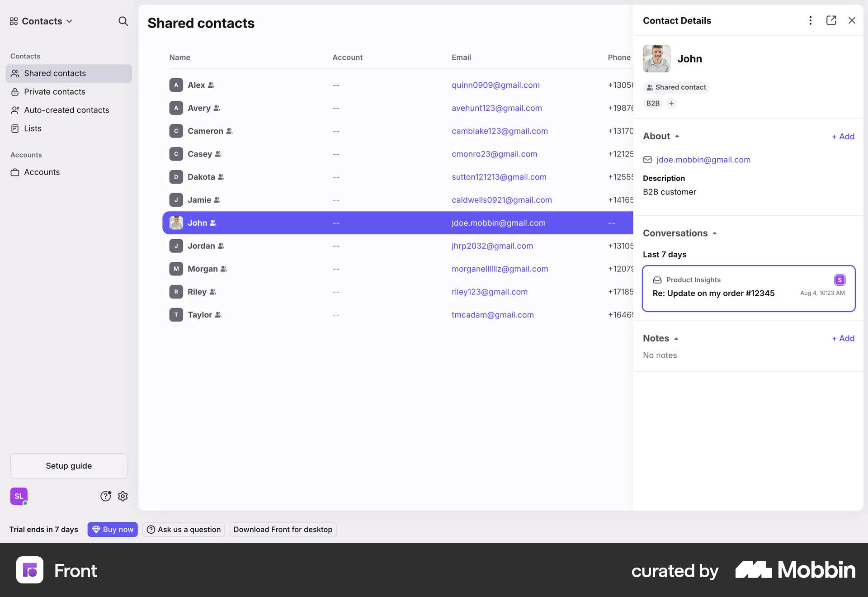Open Auto-created contacts in sidebar
Viewport: 868px width, 597px height.
(66, 110)
